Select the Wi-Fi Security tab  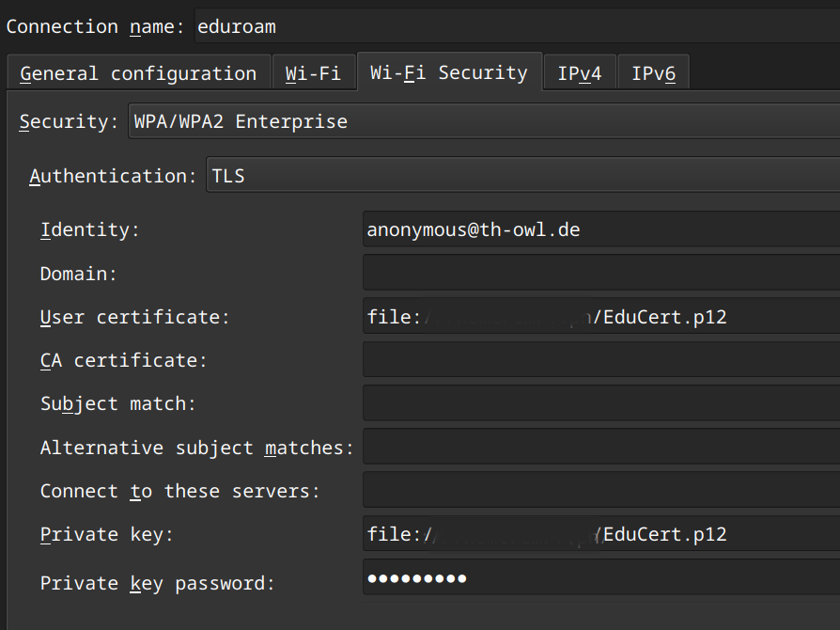(x=449, y=72)
